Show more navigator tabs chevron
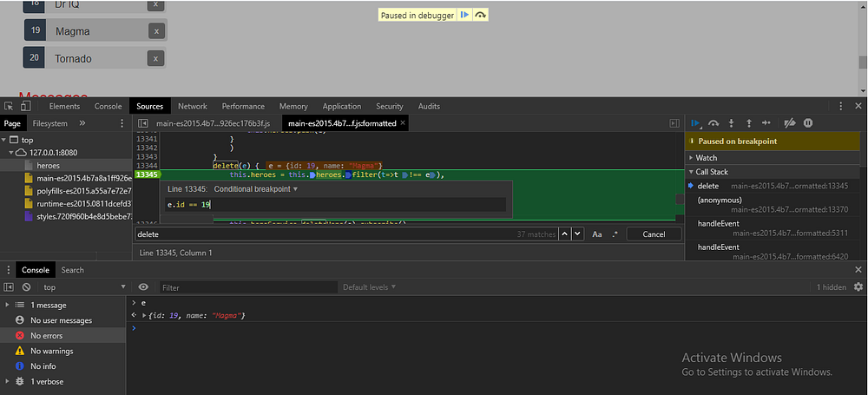 click(x=82, y=123)
